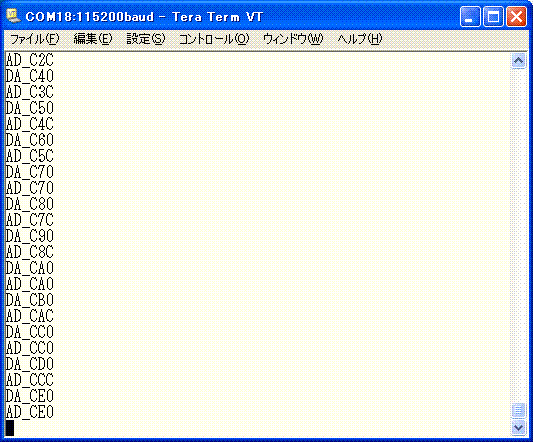Viewport: 533px width, 442px height.
Task: Open the 編集(E) menu
Action: click(93, 39)
